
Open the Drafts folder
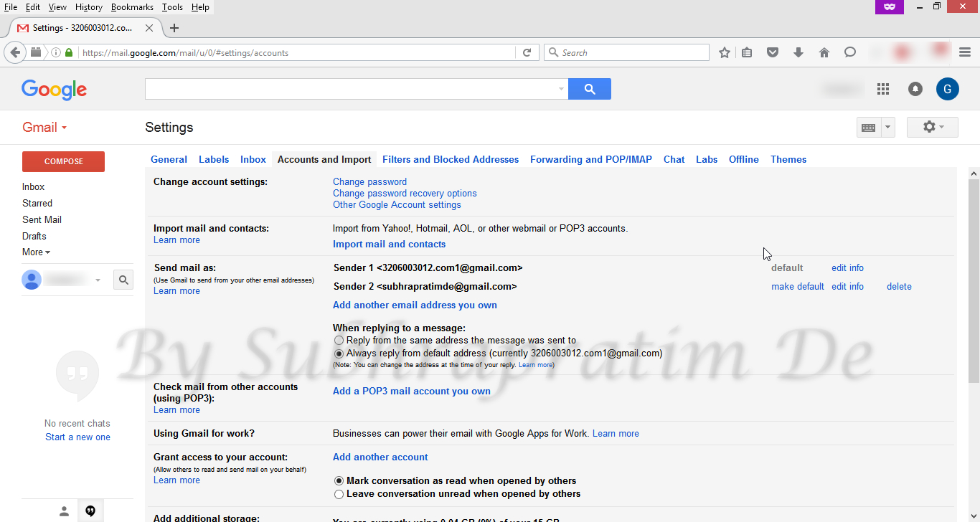click(x=34, y=236)
